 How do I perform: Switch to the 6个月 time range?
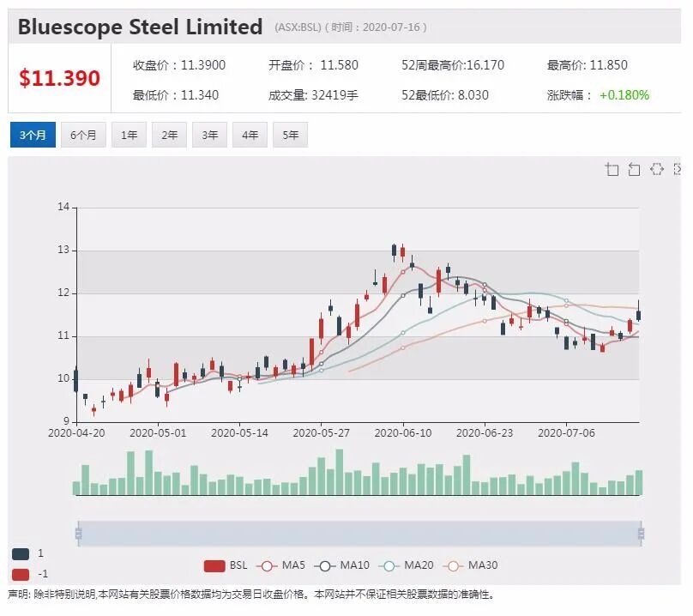point(83,135)
